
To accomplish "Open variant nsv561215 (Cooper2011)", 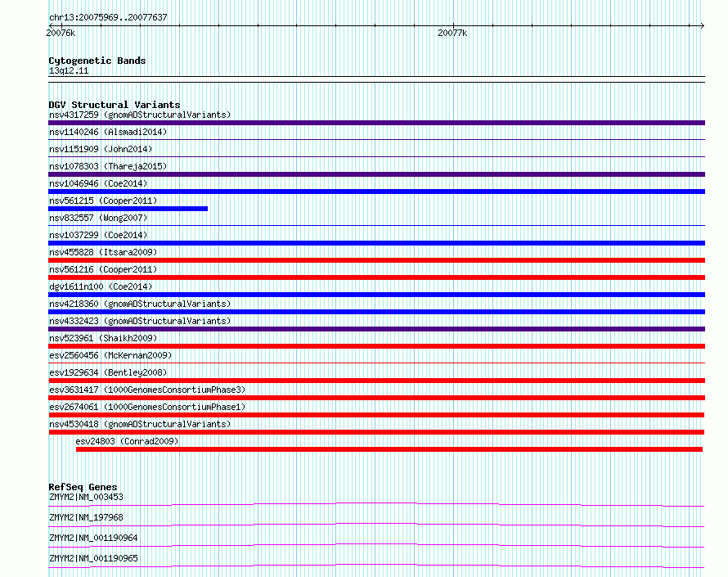I will 103,201.
